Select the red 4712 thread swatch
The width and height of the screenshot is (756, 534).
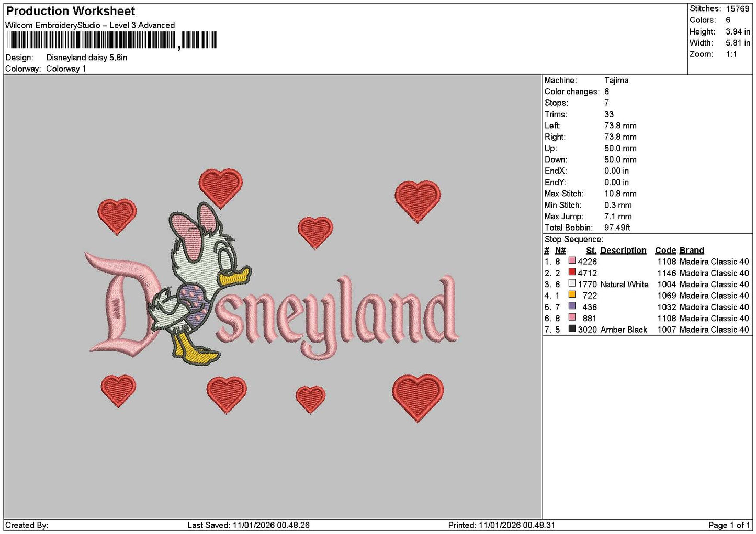click(572, 272)
